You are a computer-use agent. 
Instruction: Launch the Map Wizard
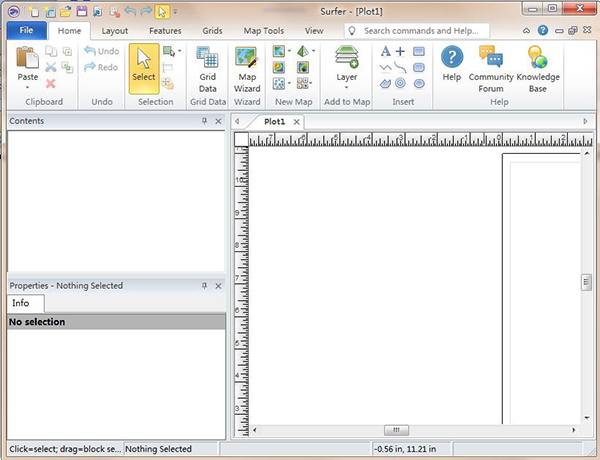[x=248, y=58]
